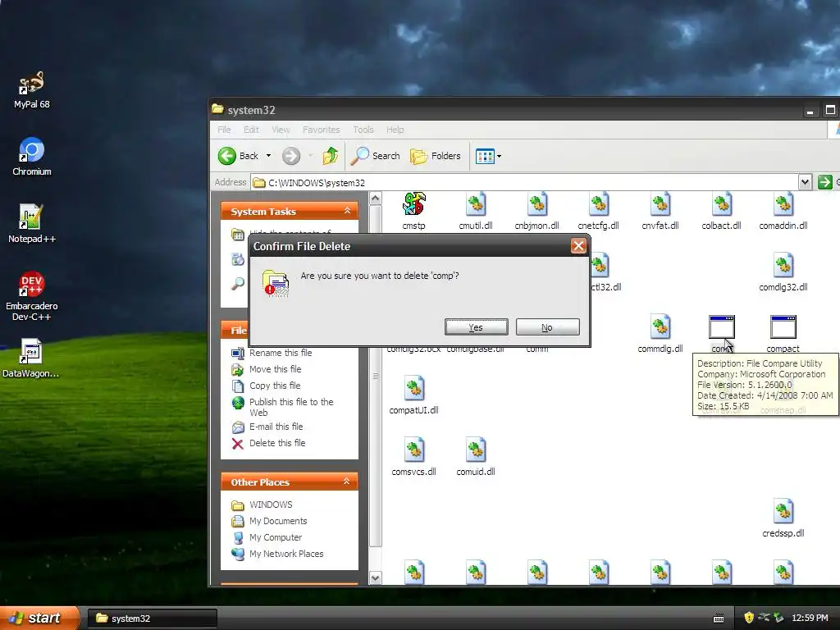This screenshot has height=630, width=840.
Task: Select the commdlg.dll file
Action: (660, 335)
